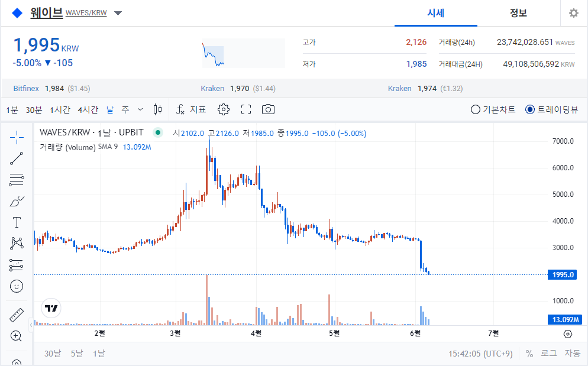Viewport: 588px width, 366px height.
Task: Switch to the 정보 info tab
Action: [518, 13]
